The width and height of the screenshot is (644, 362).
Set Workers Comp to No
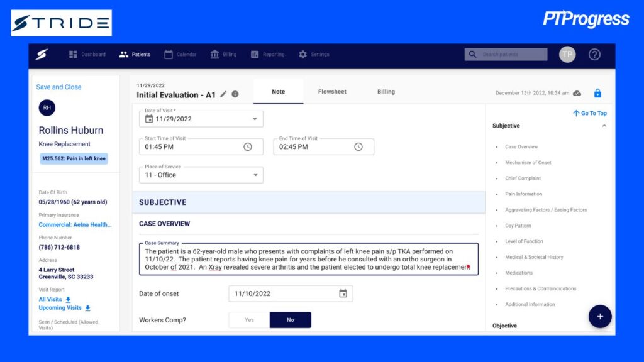(291, 320)
